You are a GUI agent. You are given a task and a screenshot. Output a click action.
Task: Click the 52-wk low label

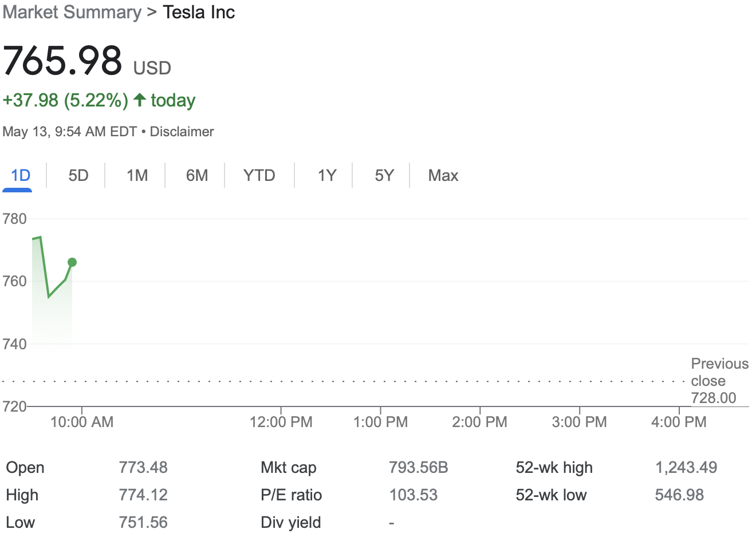tap(551, 495)
